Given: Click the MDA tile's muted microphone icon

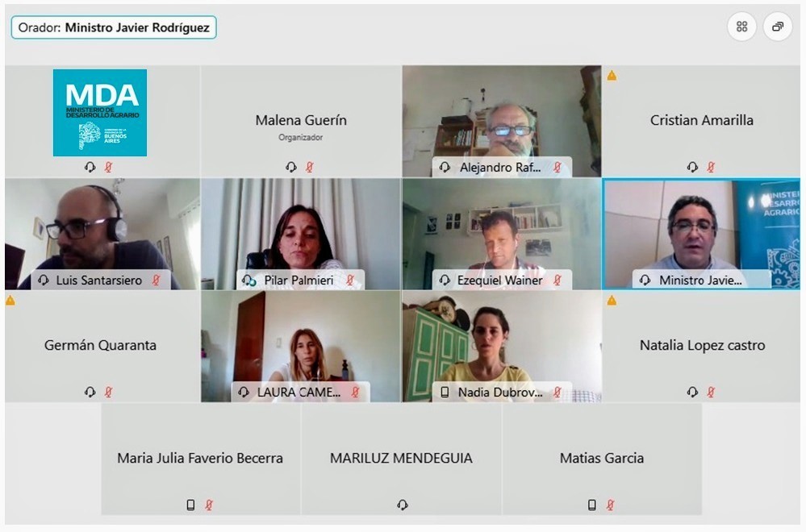Looking at the screenshot, I should tap(108, 167).
